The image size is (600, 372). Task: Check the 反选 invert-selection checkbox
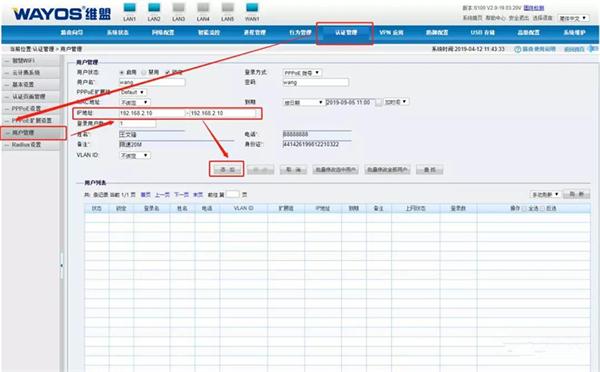pos(542,209)
